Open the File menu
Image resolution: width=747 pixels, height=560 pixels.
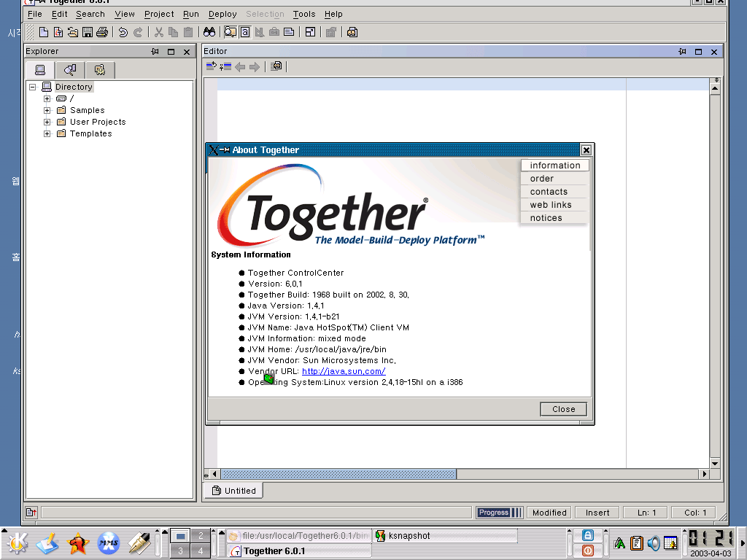click(35, 15)
